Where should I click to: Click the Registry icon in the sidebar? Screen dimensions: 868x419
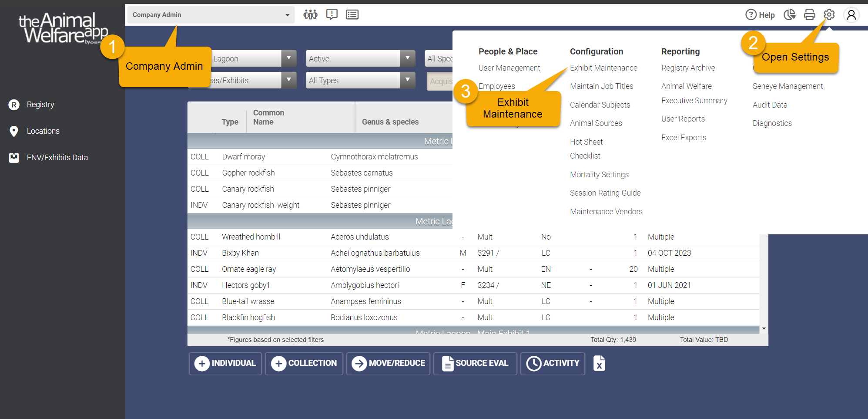pyautogui.click(x=14, y=105)
